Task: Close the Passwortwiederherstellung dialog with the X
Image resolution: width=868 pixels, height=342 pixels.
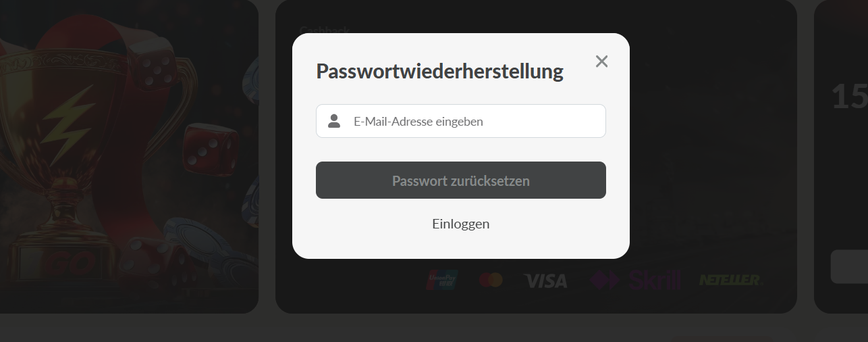Action: (601, 62)
